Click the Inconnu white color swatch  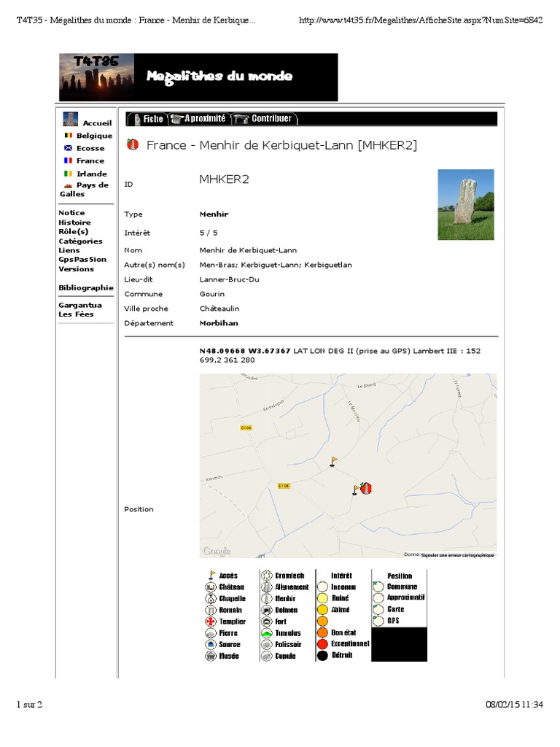323,587
